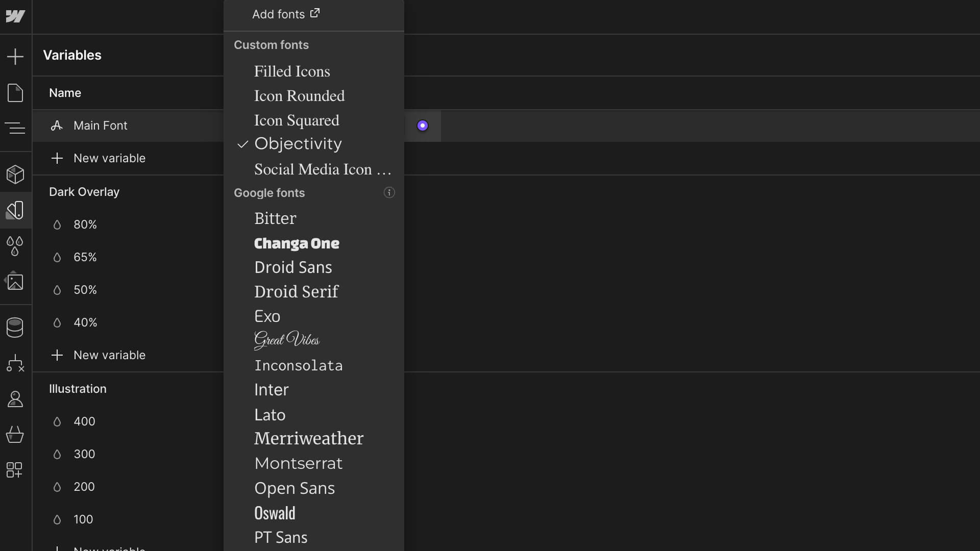
Task: Choose Montserrat from the font list
Action: [x=298, y=463]
